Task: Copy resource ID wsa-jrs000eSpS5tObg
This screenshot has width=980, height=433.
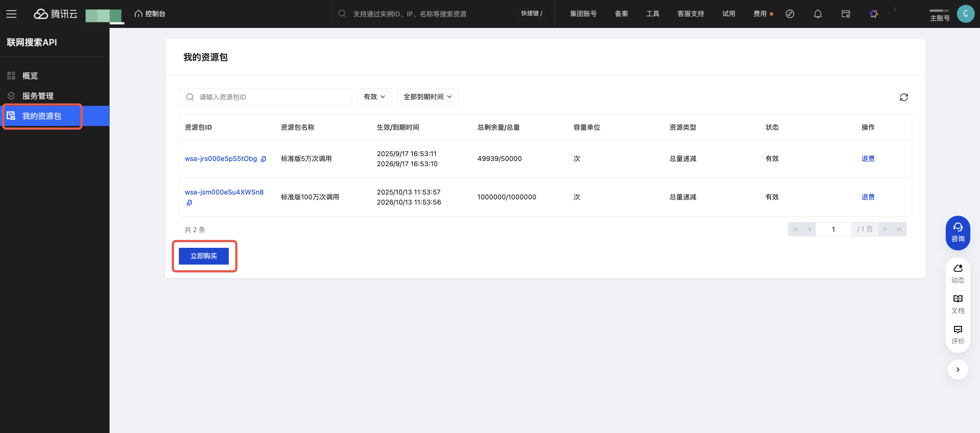Action: coord(264,159)
